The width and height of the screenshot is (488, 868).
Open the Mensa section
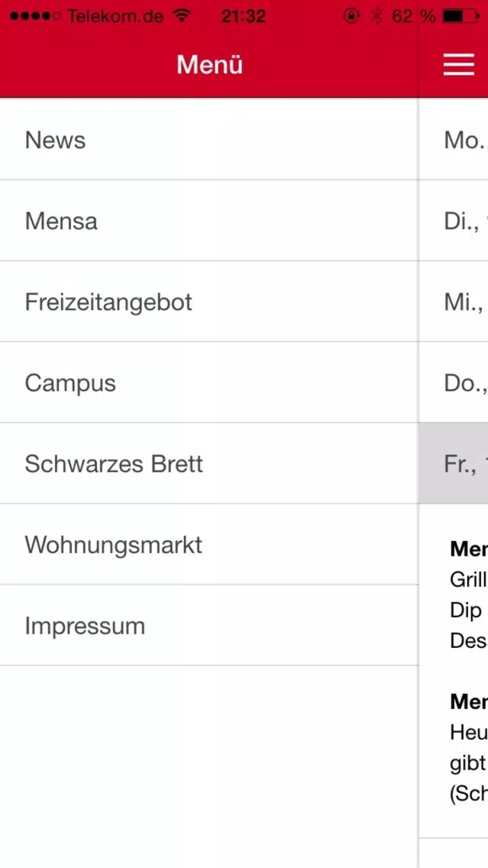[x=209, y=220]
